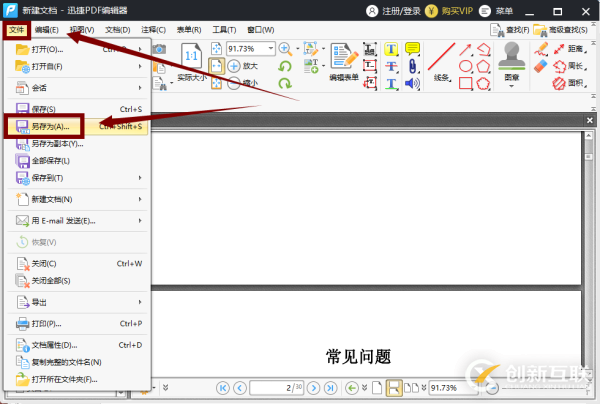
Task: Click the snapshot camera icon
Action: [160, 49]
